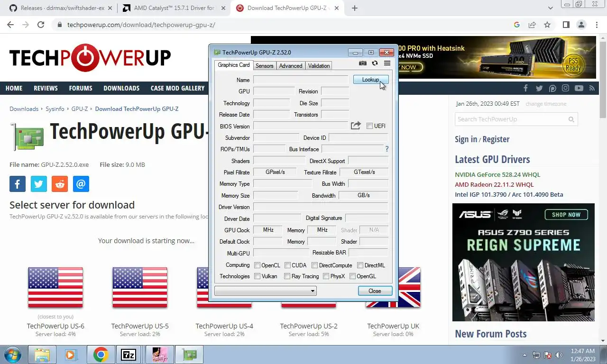Click the Bus Interface question mark
The height and width of the screenshot is (364, 607).
[387, 149]
